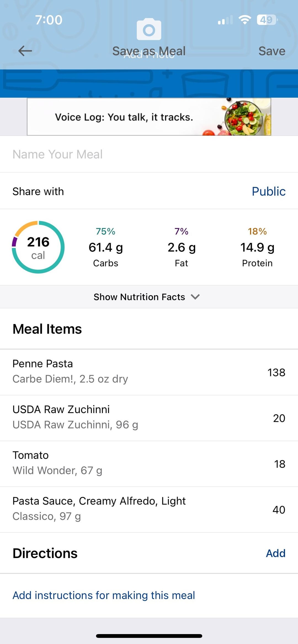Tap the camera Add Photo icon
The width and height of the screenshot is (298, 644).
(149, 29)
